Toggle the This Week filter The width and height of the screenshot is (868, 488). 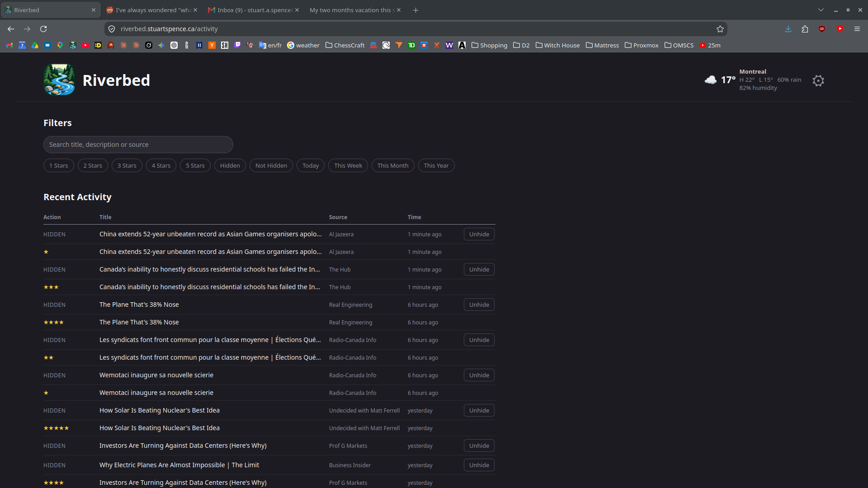(x=348, y=165)
